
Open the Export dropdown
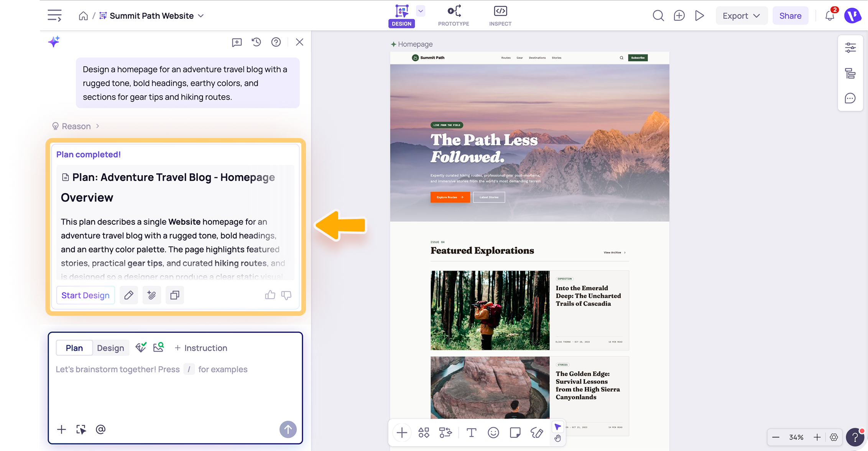[x=741, y=16]
